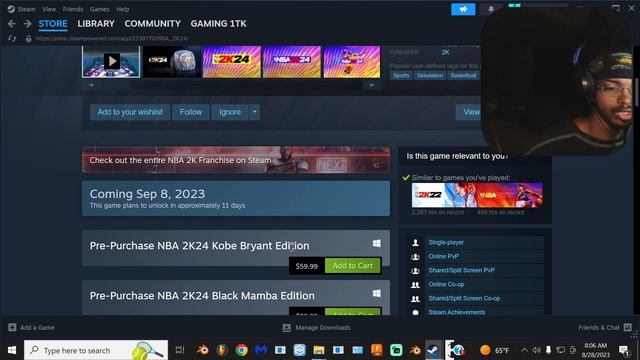Open the Games menu
The height and width of the screenshot is (360, 640).
(x=100, y=9)
